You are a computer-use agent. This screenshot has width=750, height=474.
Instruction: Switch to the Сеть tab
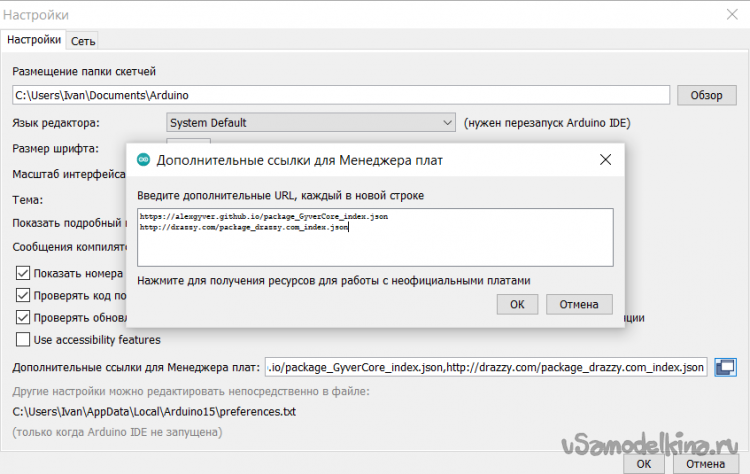[83, 40]
